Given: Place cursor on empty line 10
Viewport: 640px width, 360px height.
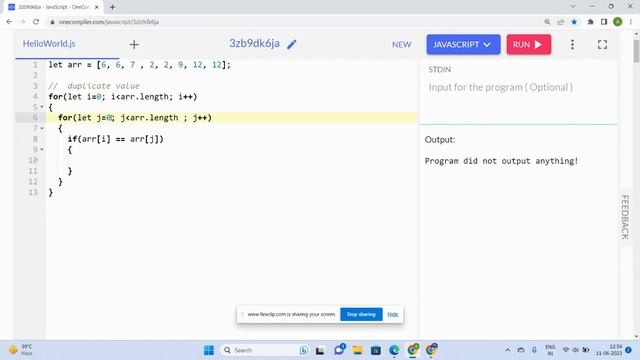Looking at the screenshot, I should click(231, 160).
